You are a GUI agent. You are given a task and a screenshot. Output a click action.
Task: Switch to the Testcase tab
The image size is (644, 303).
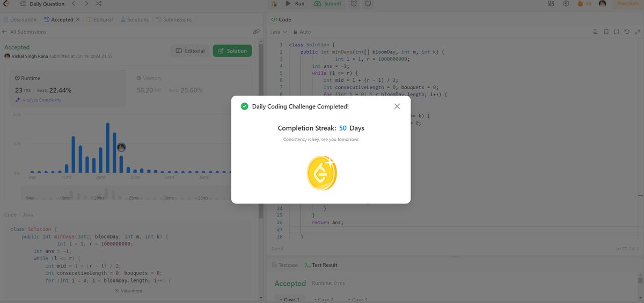284,265
